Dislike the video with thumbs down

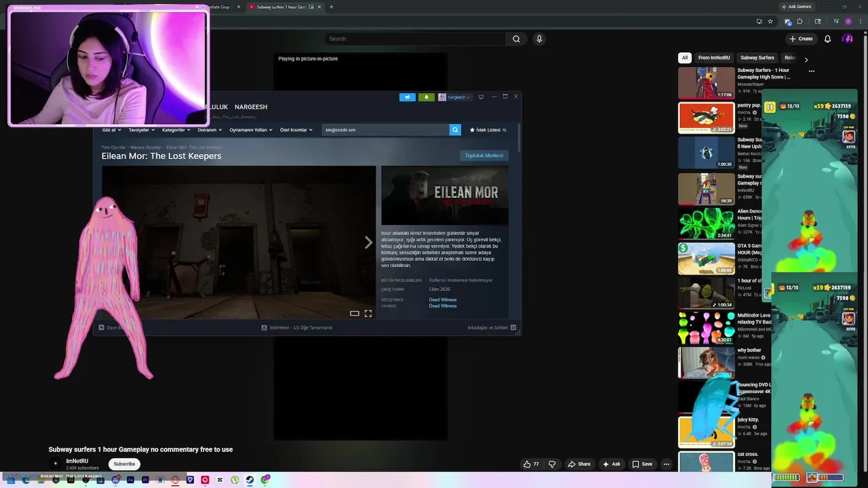552,464
